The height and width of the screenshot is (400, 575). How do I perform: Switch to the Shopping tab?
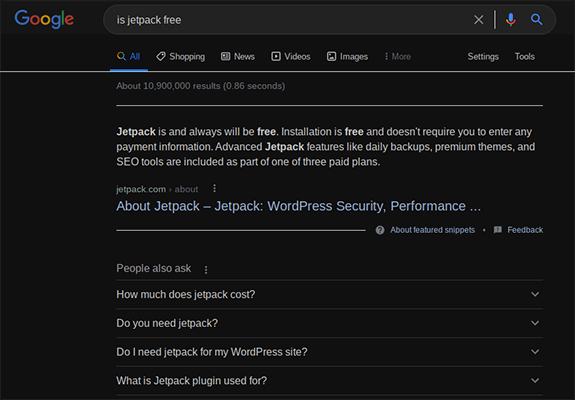tap(180, 56)
